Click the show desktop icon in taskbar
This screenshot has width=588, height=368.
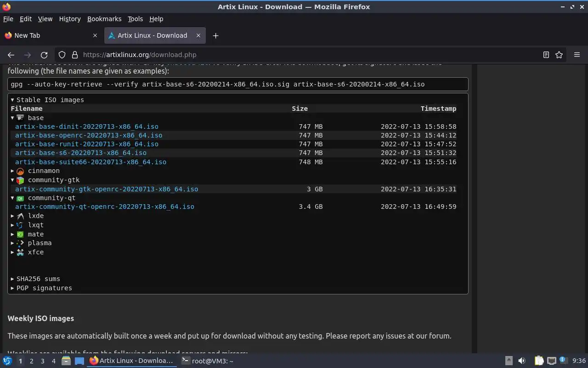point(79,361)
